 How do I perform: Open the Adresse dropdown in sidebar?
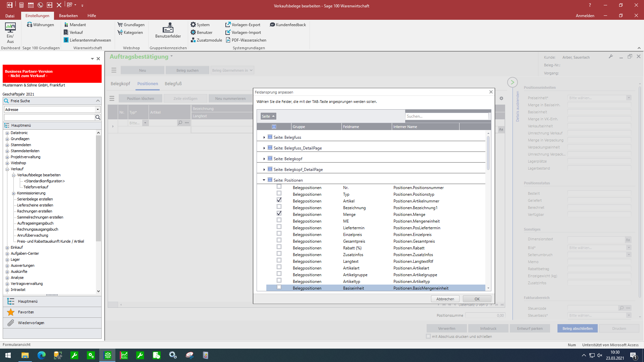(x=98, y=110)
